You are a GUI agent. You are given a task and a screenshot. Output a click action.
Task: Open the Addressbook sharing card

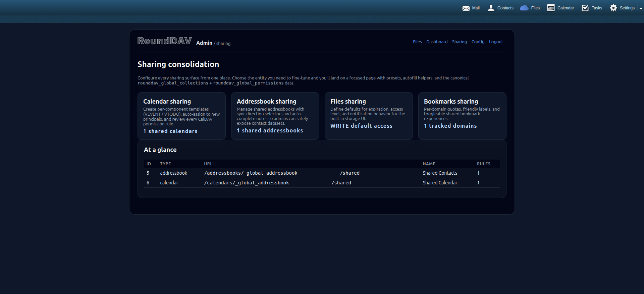point(275,116)
